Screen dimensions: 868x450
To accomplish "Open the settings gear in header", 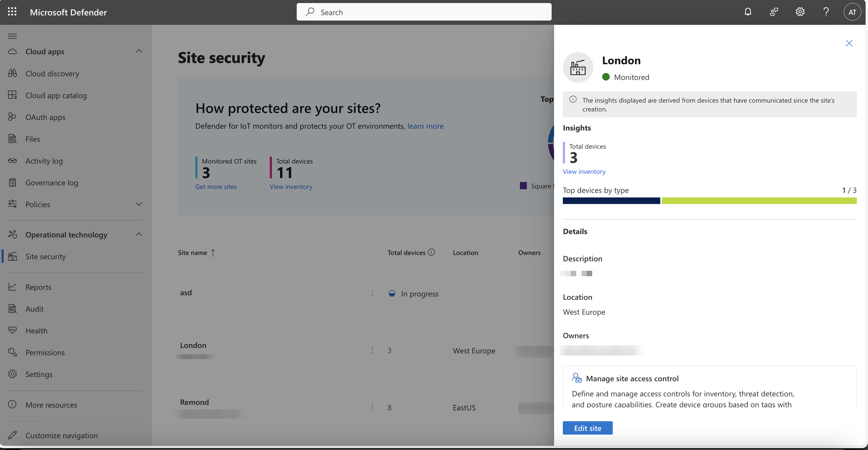I will point(800,12).
